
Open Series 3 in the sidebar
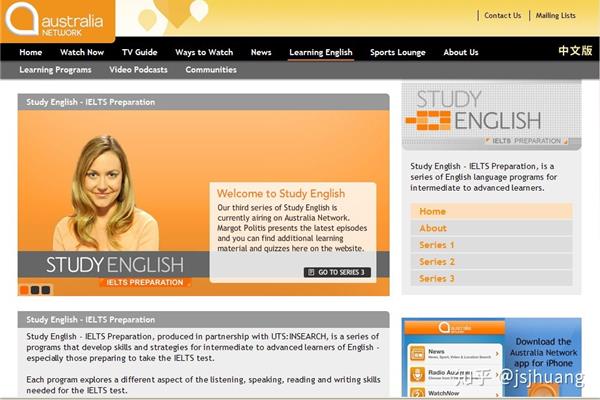coord(491,279)
